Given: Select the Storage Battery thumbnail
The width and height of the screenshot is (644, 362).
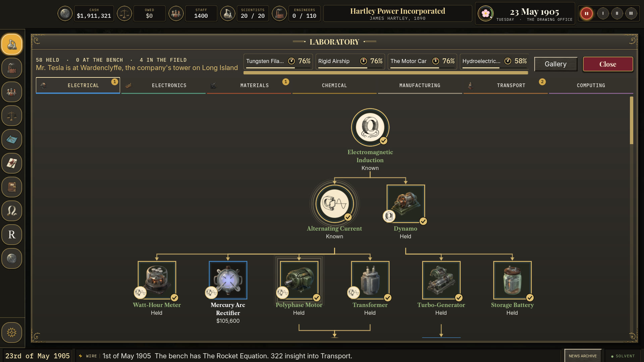Looking at the screenshot, I should coord(513,280).
